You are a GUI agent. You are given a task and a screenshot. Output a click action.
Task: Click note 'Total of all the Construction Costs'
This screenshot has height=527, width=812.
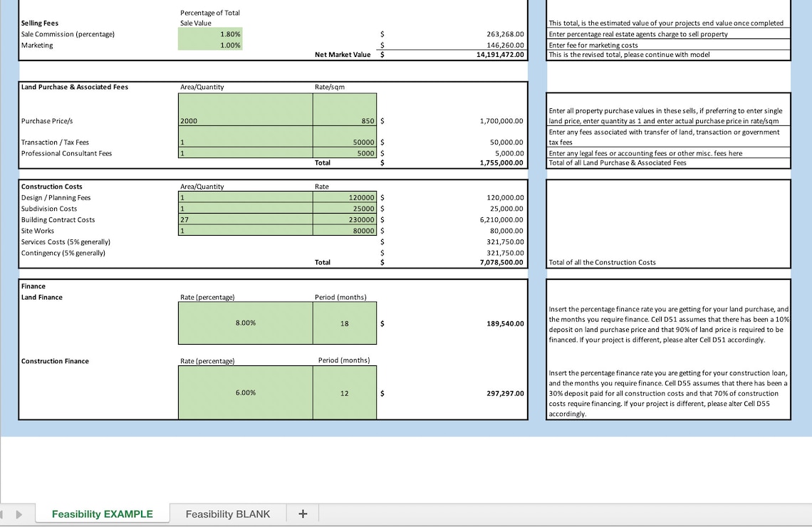tap(603, 263)
